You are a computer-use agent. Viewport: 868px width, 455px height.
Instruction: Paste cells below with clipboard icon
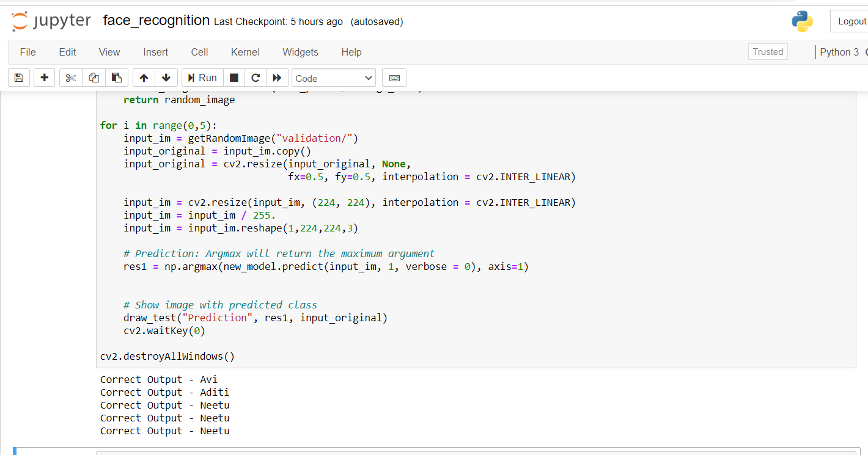click(x=117, y=78)
